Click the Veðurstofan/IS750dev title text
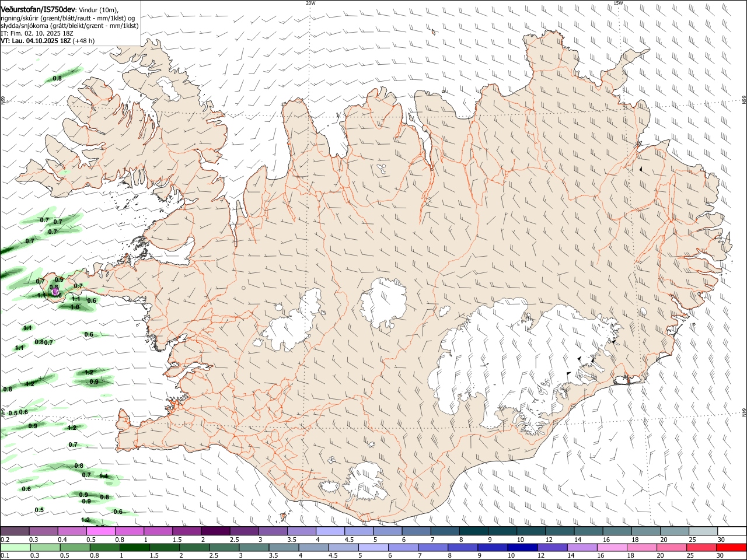 38,9
